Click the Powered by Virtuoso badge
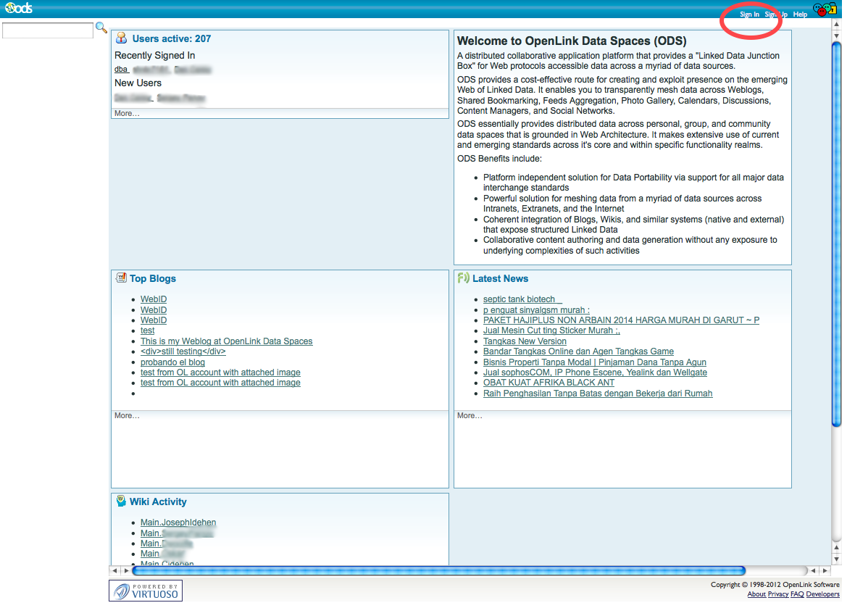 (x=146, y=591)
